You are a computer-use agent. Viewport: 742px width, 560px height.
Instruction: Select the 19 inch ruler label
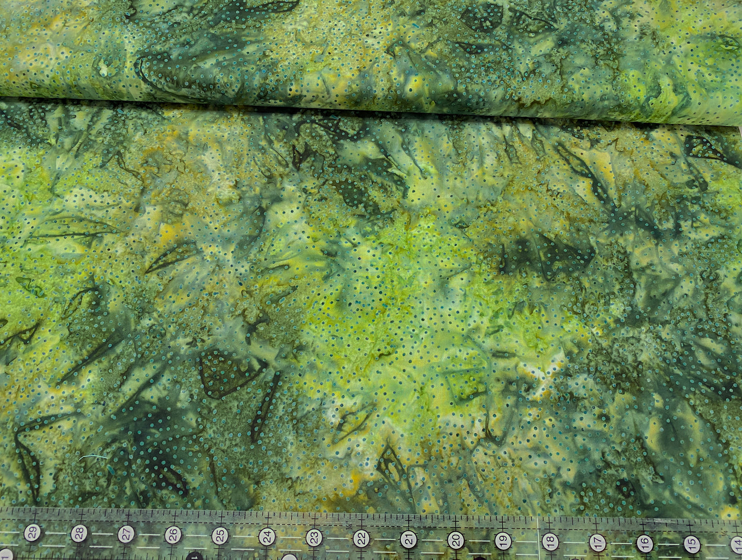tap(503, 540)
